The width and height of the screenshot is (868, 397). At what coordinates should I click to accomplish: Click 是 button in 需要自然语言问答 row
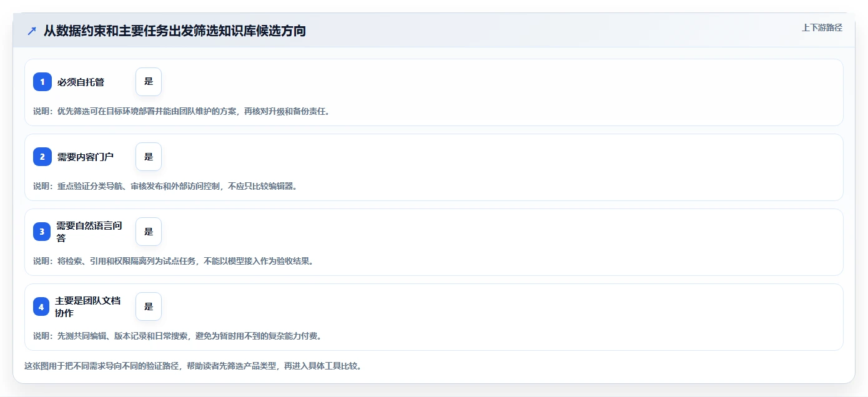(x=149, y=232)
